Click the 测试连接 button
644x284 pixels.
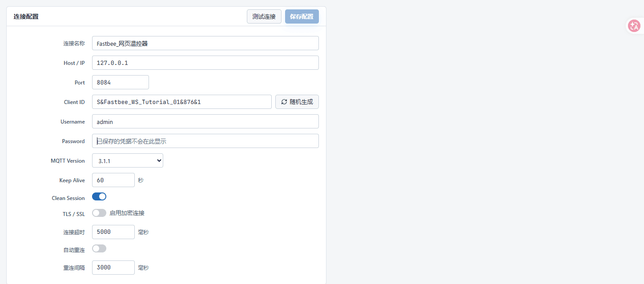[264, 16]
